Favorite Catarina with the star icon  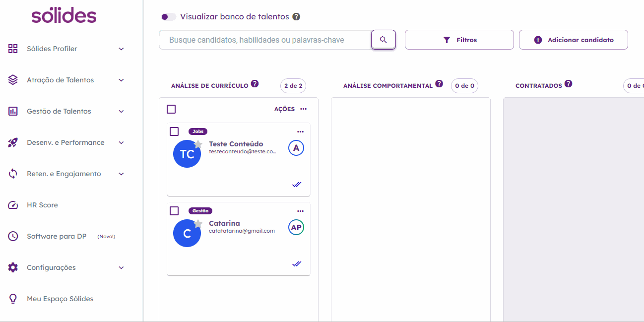pyautogui.click(x=198, y=223)
